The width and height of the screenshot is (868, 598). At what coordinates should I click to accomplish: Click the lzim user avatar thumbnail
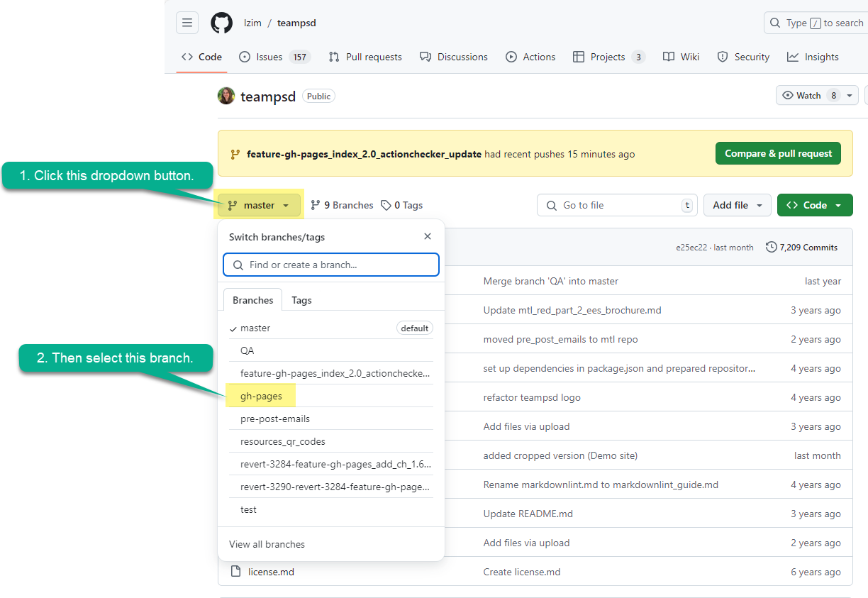pyautogui.click(x=226, y=96)
